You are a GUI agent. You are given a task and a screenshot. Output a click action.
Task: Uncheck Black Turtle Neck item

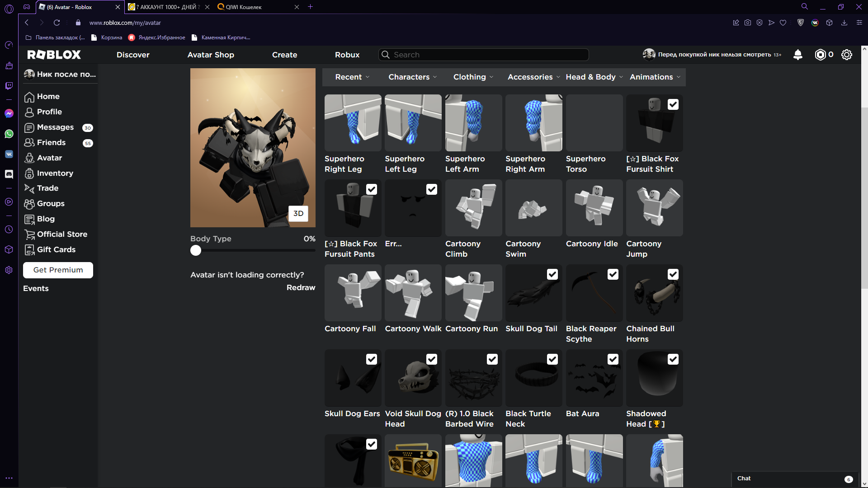coord(552,359)
